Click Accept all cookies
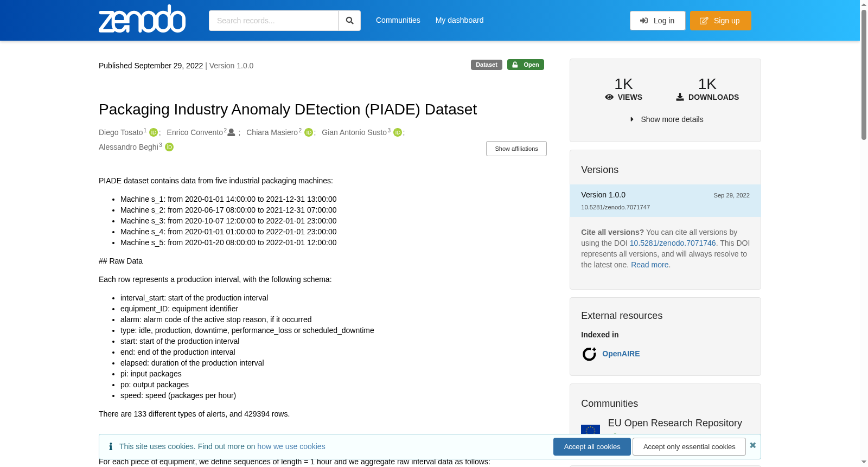The height and width of the screenshot is (467, 868). [x=592, y=447]
